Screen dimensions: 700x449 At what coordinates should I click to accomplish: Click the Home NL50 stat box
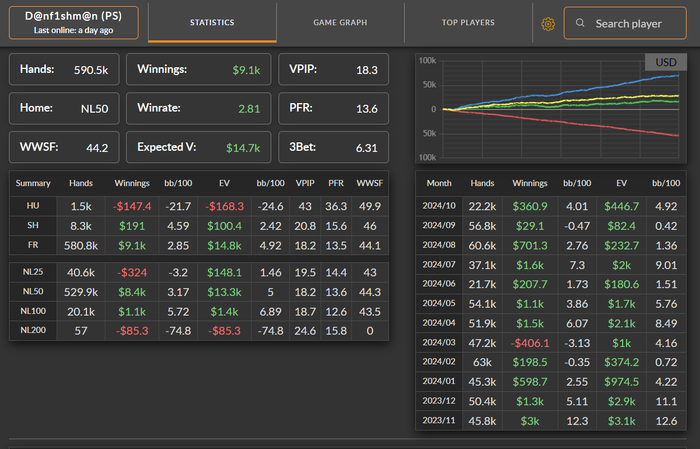tap(64, 108)
